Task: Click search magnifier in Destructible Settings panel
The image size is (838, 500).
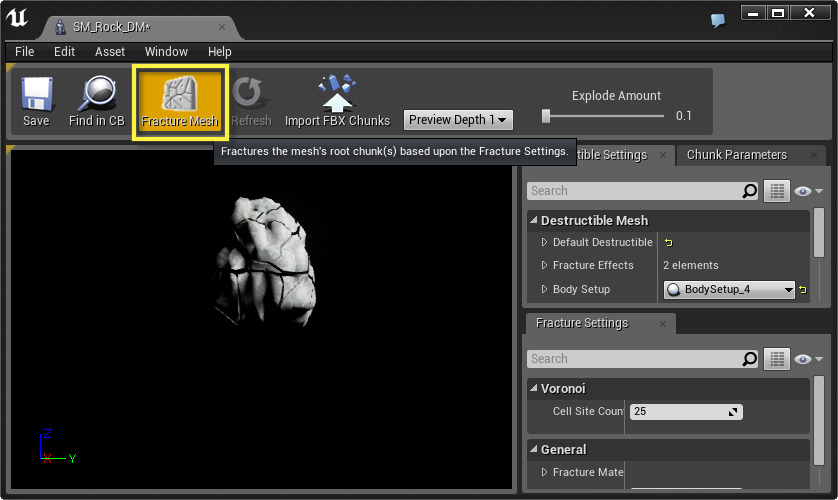Action: point(750,191)
